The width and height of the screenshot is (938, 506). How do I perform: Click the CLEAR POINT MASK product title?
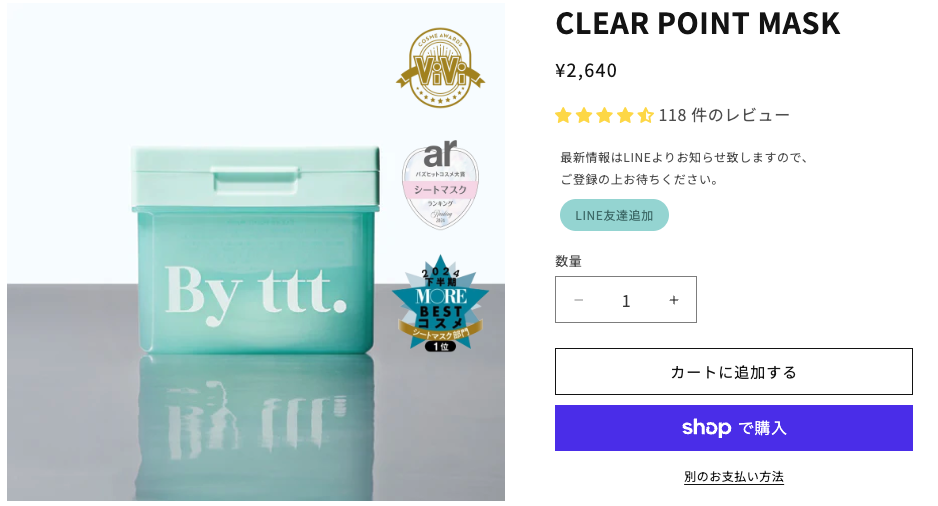[x=698, y=23]
